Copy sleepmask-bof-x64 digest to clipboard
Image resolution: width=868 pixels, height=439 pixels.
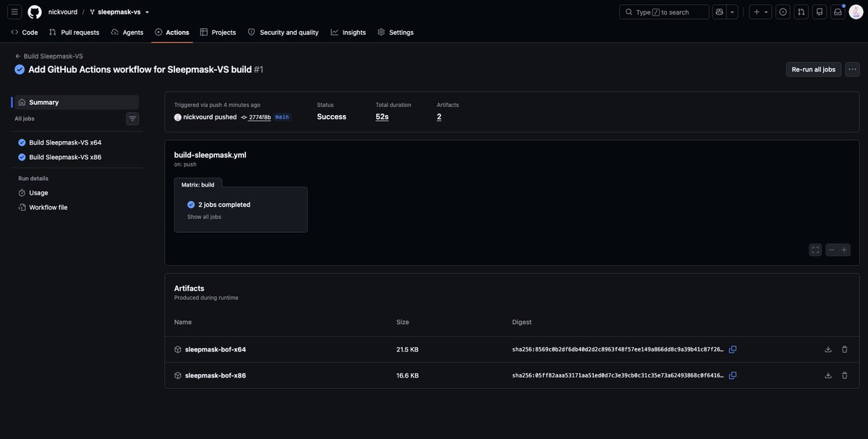(733, 349)
